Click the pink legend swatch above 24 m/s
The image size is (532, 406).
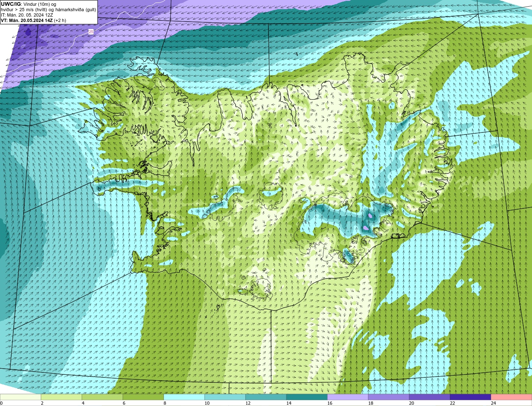point(511,397)
